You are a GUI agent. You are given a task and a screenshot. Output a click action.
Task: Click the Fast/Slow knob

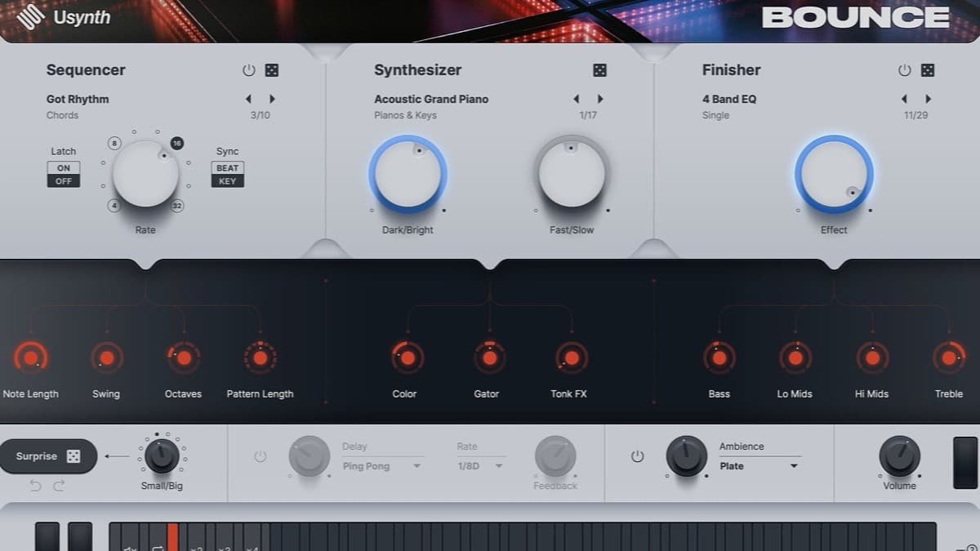[572, 174]
